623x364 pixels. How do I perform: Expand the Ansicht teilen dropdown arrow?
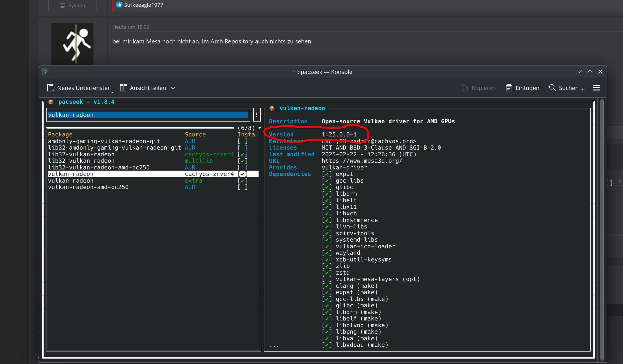pos(173,88)
